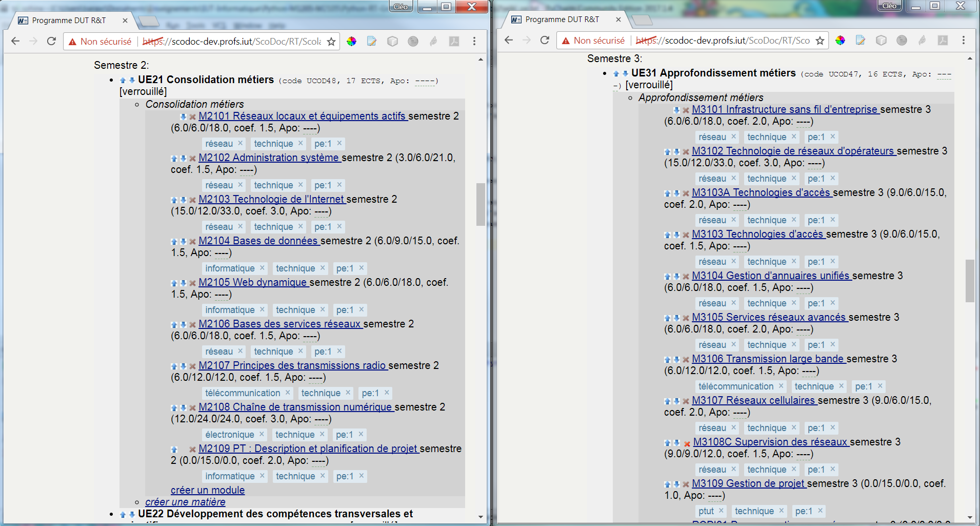Remove the télécommunication tag from M2107
980x526 pixels.
[288, 393]
